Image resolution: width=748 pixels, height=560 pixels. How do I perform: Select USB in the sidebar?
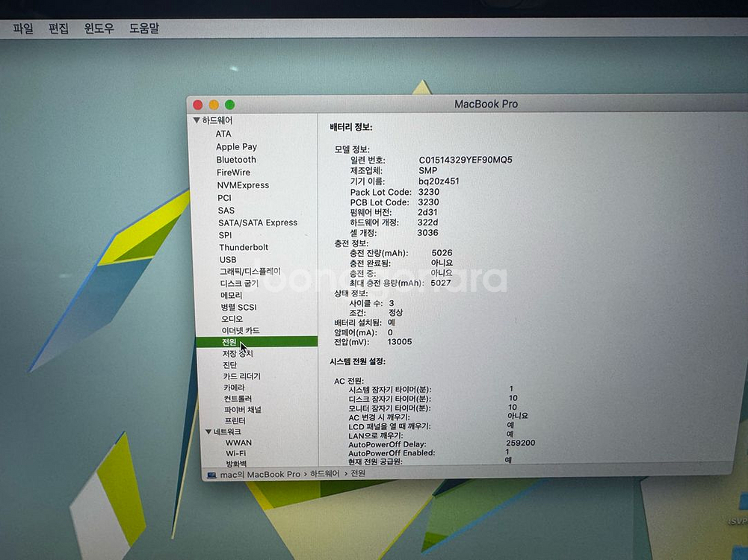228,259
